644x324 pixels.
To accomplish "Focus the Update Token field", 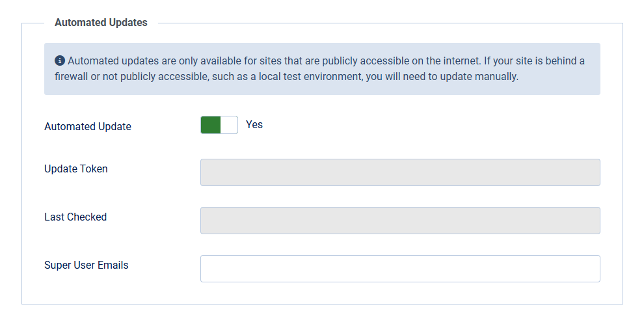I will click(x=400, y=172).
